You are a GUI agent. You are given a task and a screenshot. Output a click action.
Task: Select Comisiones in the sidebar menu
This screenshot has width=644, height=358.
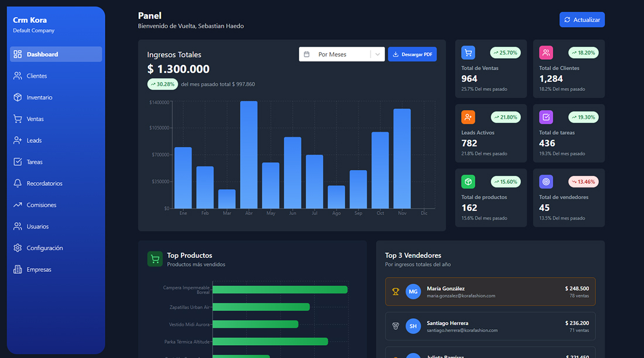(x=42, y=205)
